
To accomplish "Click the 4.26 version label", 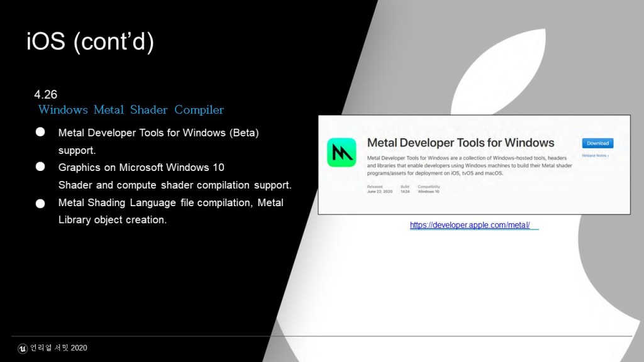I will (46, 94).
